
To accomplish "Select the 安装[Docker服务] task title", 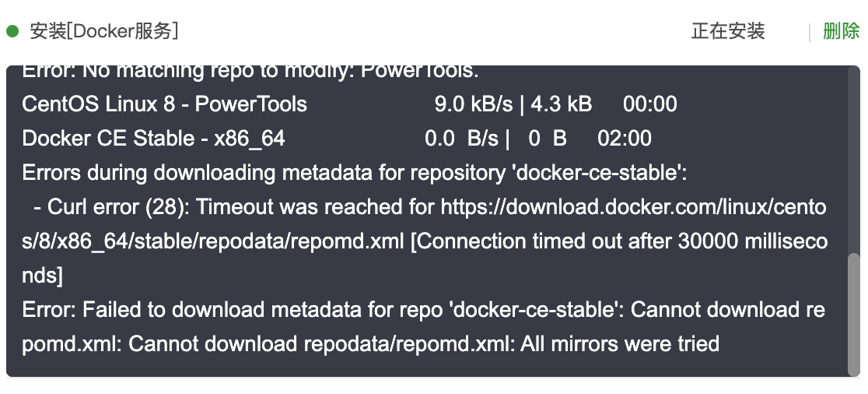I will point(104,31).
